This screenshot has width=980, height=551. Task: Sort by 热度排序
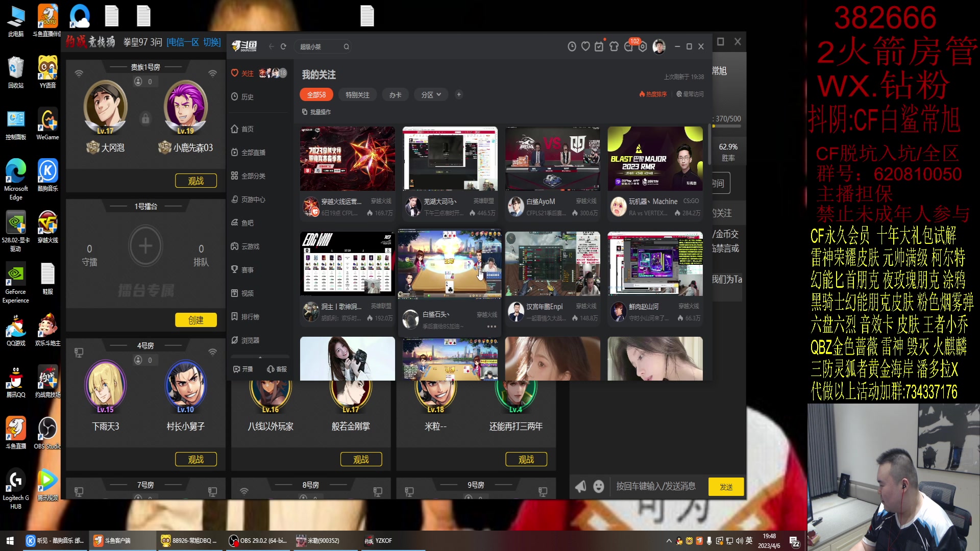(653, 94)
